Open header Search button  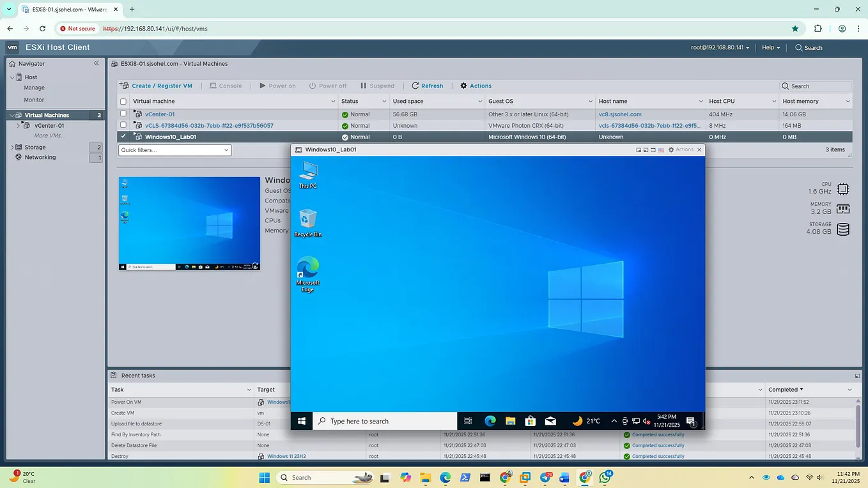809,47
